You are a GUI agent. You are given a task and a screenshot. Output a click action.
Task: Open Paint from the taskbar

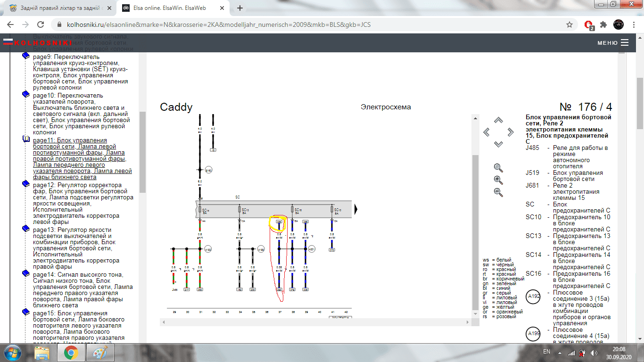[x=100, y=353]
